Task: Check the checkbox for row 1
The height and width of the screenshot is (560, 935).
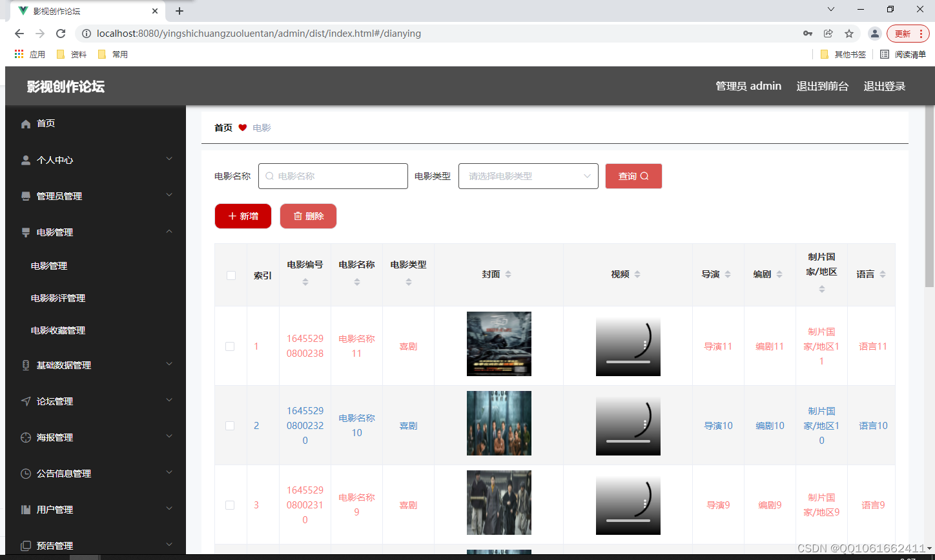Action: click(x=230, y=346)
